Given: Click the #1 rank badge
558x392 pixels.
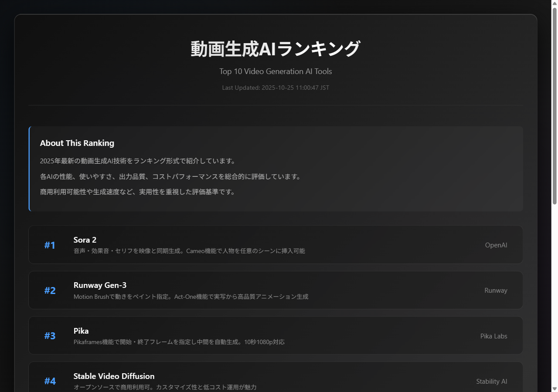Looking at the screenshot, I should pos(50,245).
